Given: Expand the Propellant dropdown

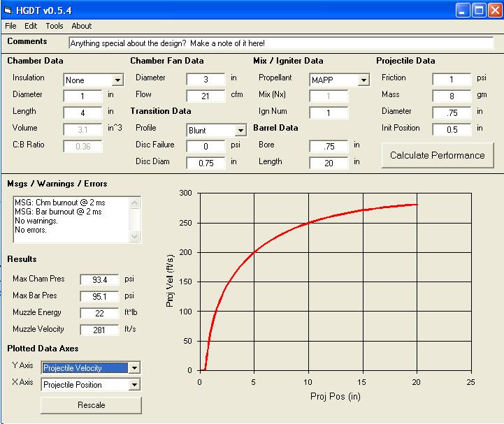Looking at the screenshot, I should 363,80.
